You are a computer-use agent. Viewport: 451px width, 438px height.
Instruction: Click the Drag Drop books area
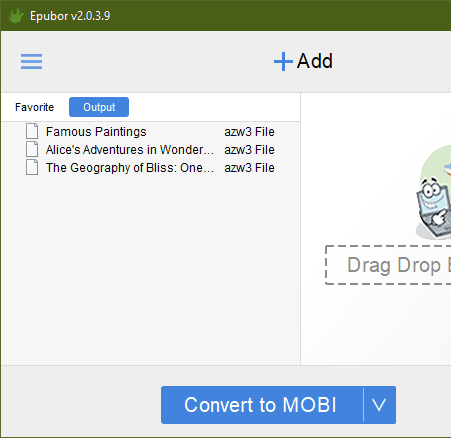pyautogui.click(x=388, y=265)
